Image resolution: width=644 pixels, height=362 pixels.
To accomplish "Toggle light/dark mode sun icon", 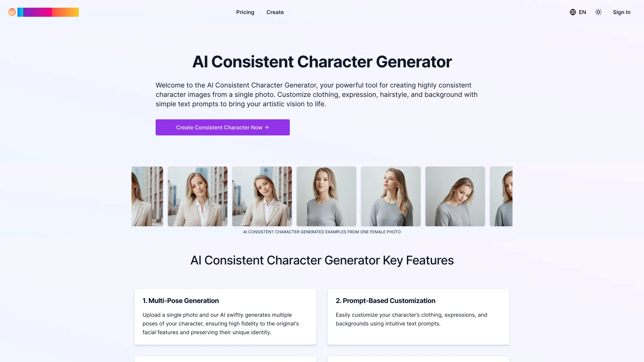I will tap(598, 12).
